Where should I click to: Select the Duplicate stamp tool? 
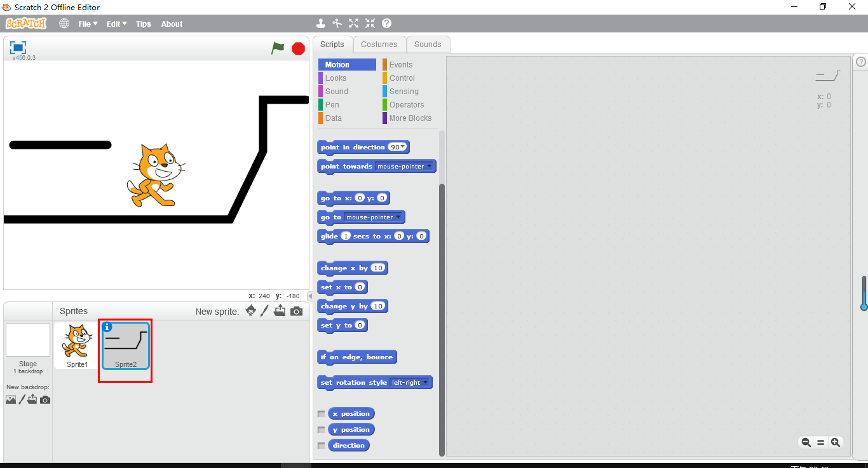[321, 24]
